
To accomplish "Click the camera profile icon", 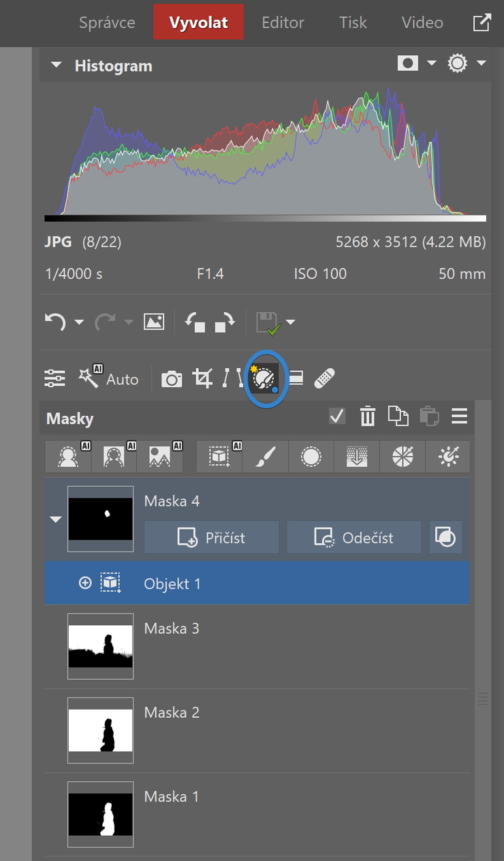I will 172,379.
